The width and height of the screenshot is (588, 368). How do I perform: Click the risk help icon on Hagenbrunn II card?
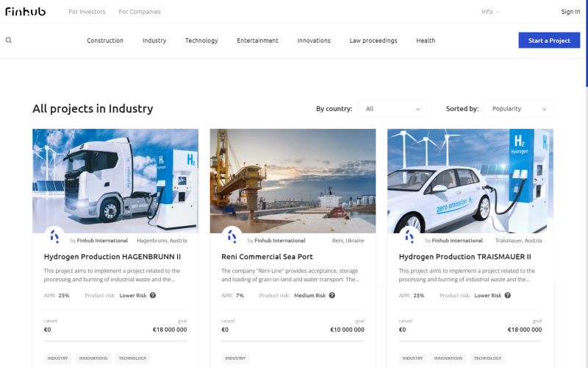[153, 295]
